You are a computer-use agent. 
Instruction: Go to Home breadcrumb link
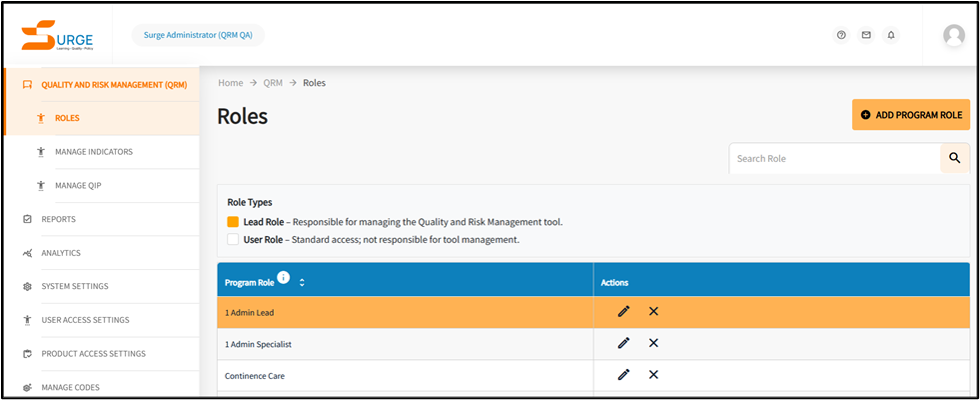coord(231,83)
